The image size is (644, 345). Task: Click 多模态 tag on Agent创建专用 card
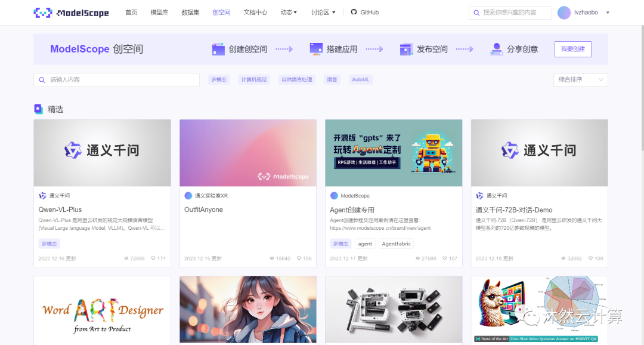(340, 244)
